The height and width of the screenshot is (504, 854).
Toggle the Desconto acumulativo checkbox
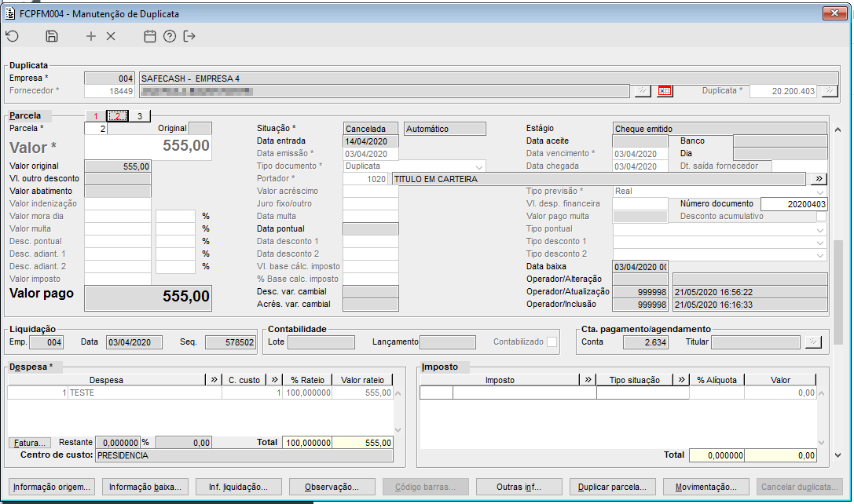pyautogui.click(x=821, y=216)
